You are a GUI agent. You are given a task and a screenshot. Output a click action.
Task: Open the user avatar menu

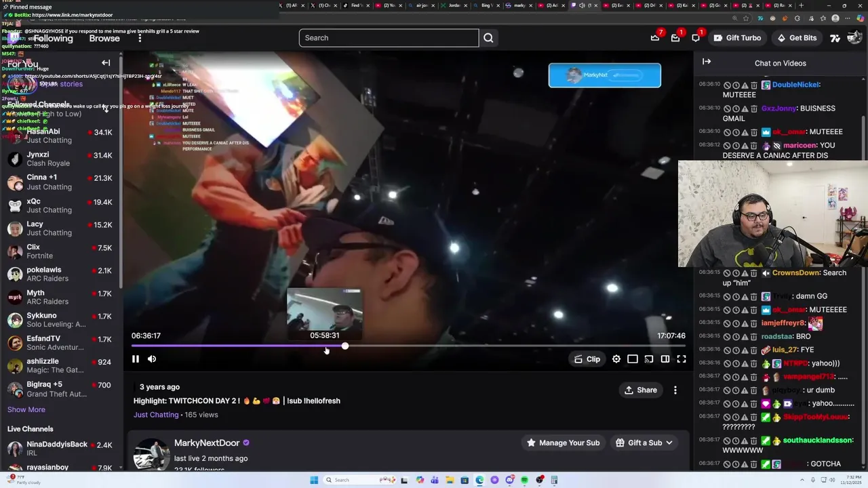pyautogui.click(x=854, y=38)
